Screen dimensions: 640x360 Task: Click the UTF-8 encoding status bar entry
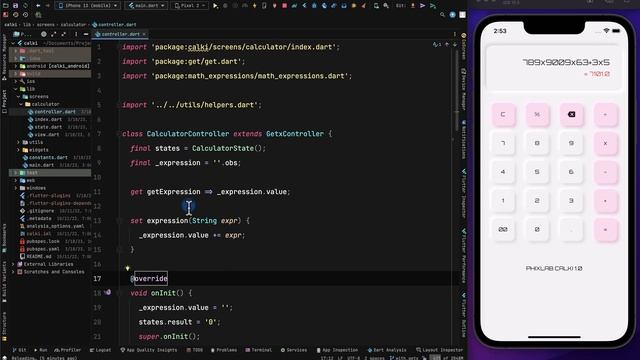coord(353,358)
